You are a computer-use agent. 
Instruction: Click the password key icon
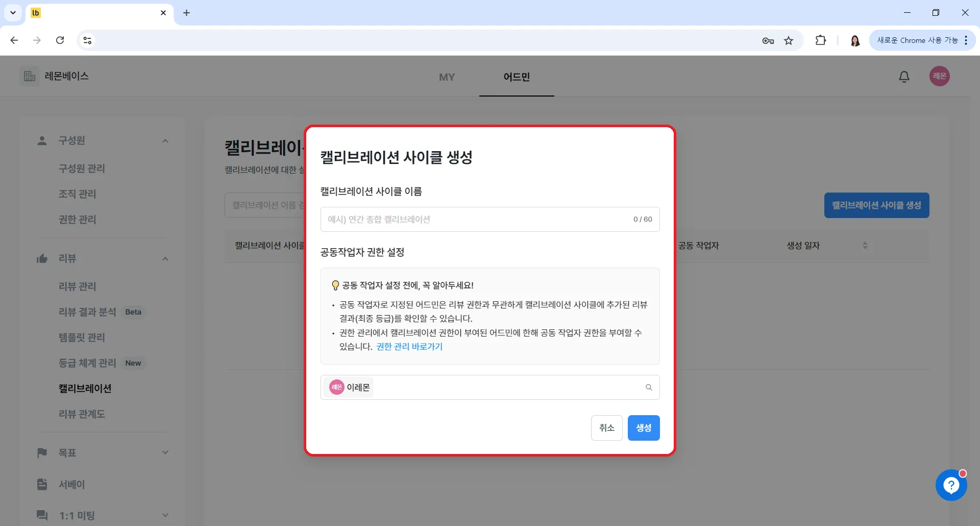click(768, 41)
